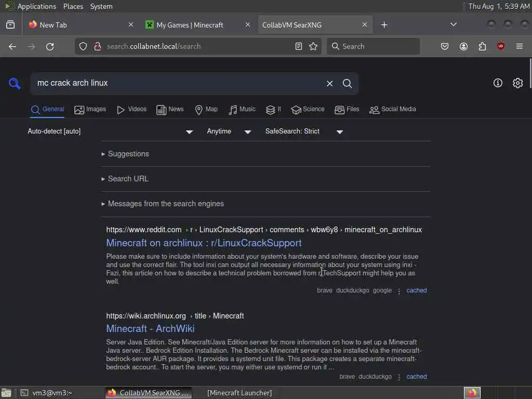
Task: Open cached link for ArchWiki result
Action: pos(417,377)
